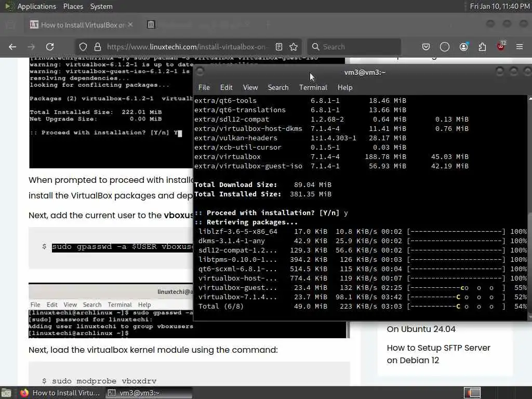Click the clock showing Fri Jan 10
The height and width of the screenshot is (399, 532).
[x=499, y=6]
